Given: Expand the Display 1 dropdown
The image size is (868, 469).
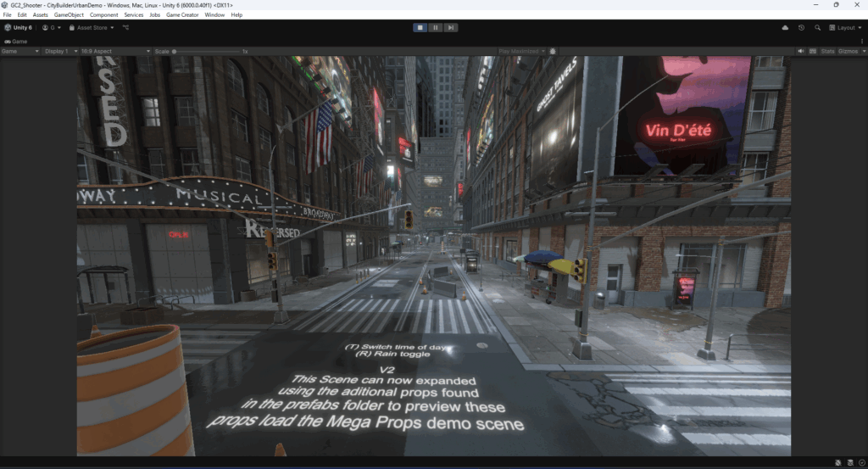Looking at the screenshot, I should 62,51.
